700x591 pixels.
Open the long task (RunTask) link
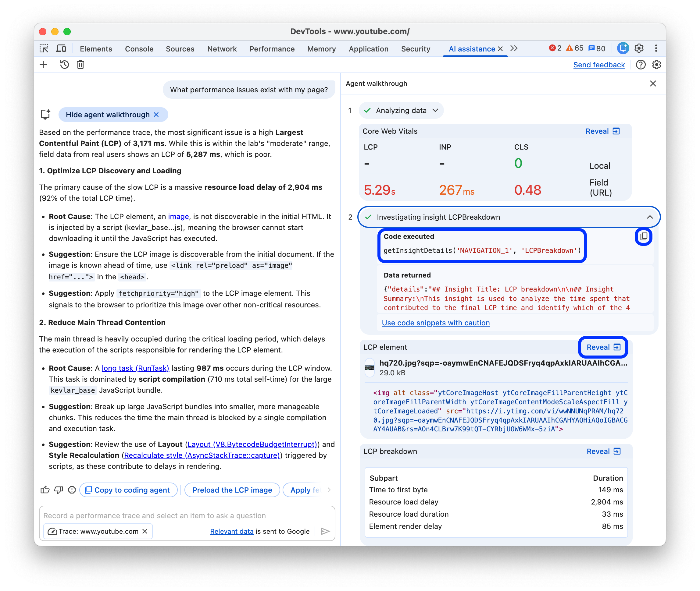pos(135,368)
